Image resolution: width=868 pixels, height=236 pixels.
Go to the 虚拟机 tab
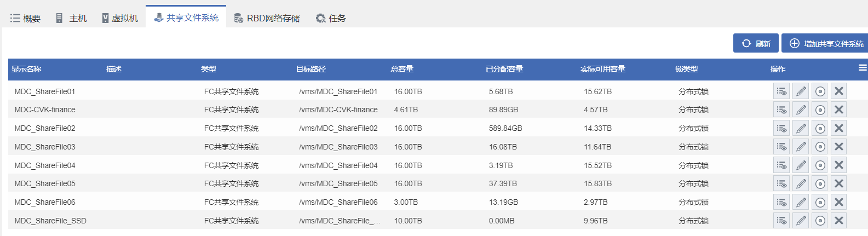tap(120, 18)
